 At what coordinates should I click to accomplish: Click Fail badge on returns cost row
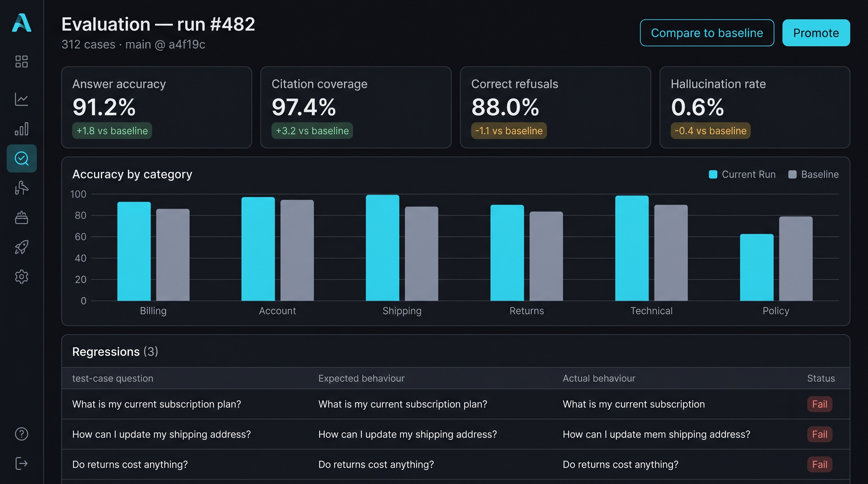pyautogui.click(x=819, y=464)
